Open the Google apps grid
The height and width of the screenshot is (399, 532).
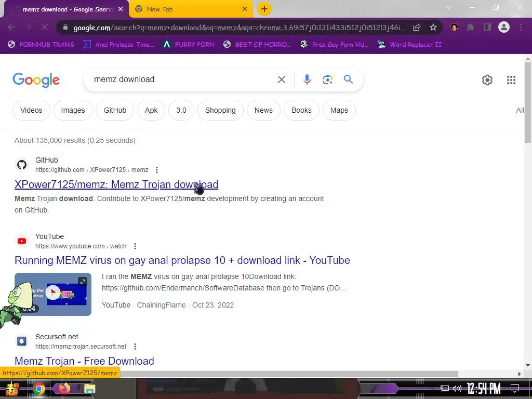[x=511, y=79]
